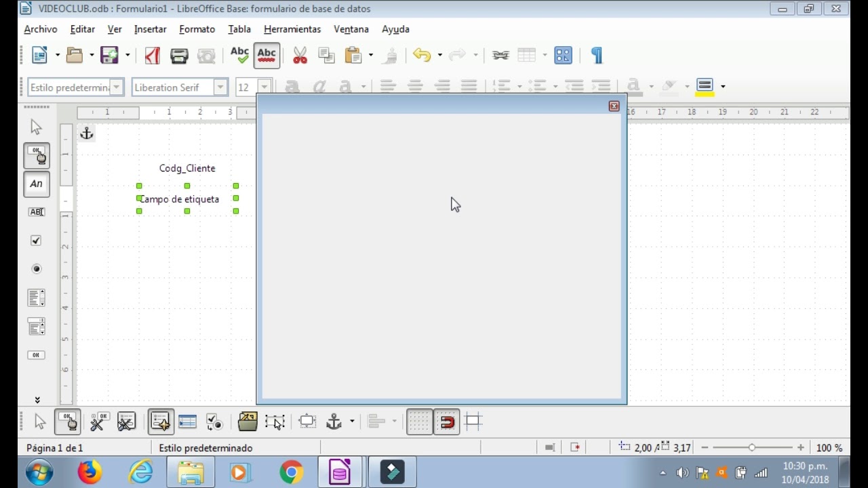
Task: Select the Campo de etiqueta label
Action: [180, 199]
